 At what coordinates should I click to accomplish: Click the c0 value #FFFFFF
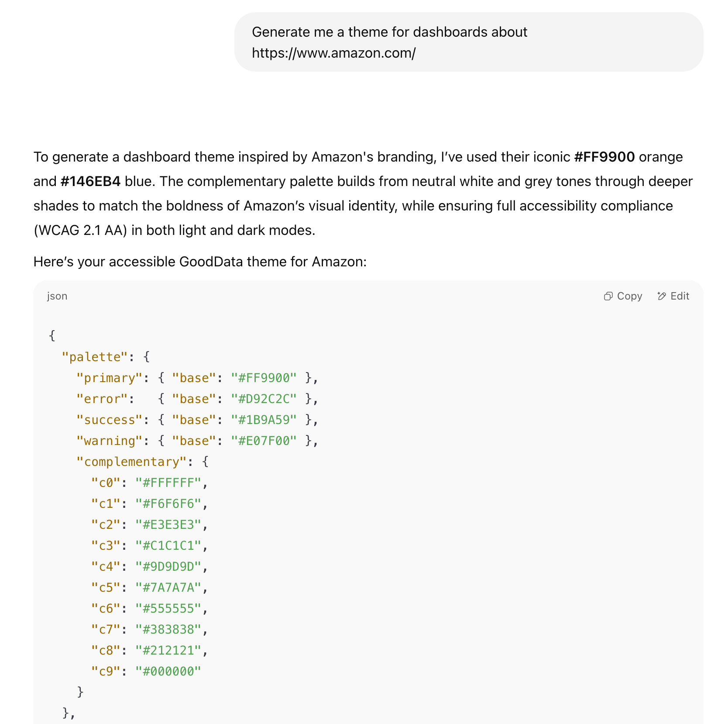coord(168,483)
